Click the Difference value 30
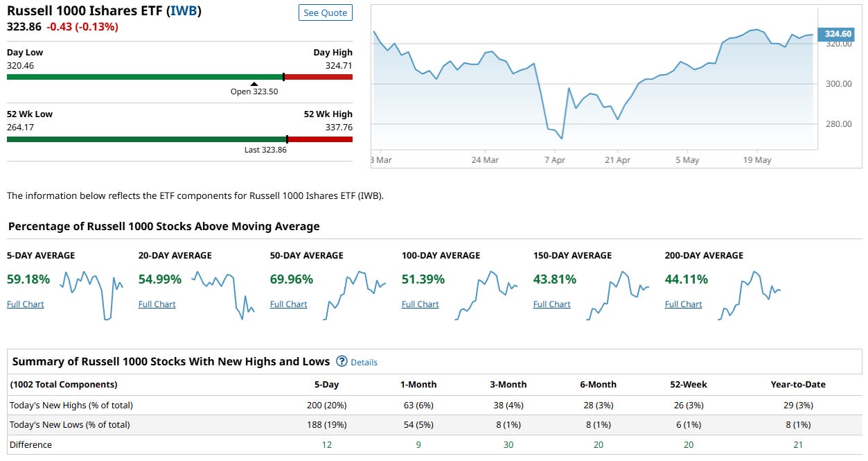The height and width of the screenshot is (461, 868). pos(508,445)
